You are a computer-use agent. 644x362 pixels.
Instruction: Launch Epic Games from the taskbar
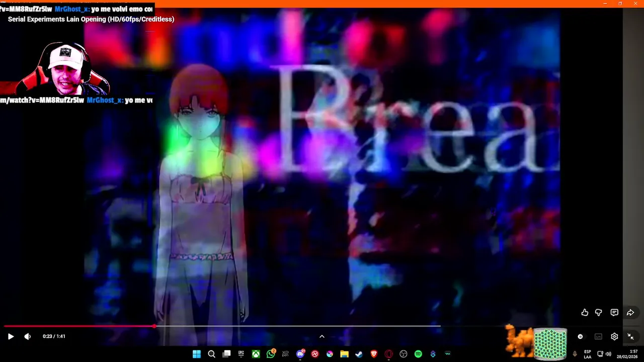pos(241,354)
